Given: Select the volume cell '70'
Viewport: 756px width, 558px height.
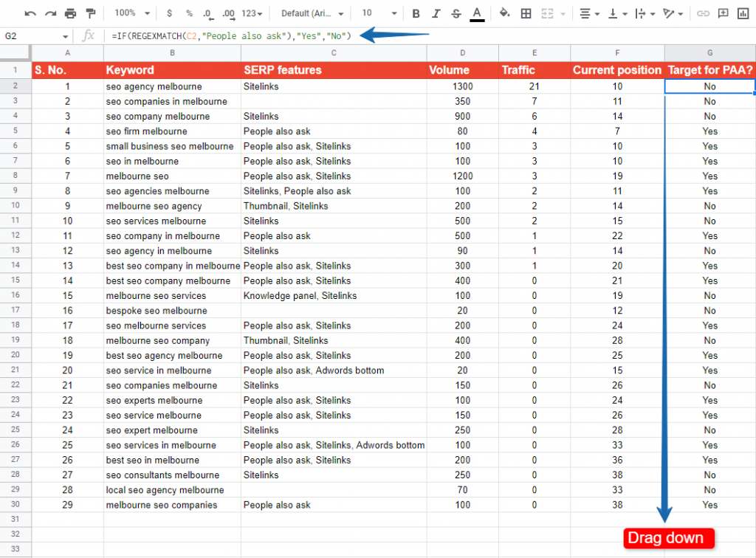Looking at the screenshot, I should pyautogui.click(x=462, y=489).
